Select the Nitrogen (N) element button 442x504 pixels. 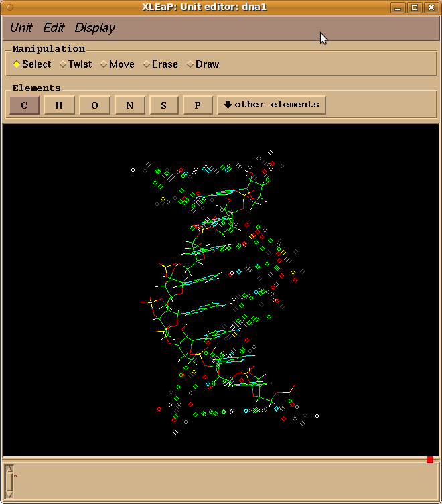pyautogui.click(x=130, y=105)
